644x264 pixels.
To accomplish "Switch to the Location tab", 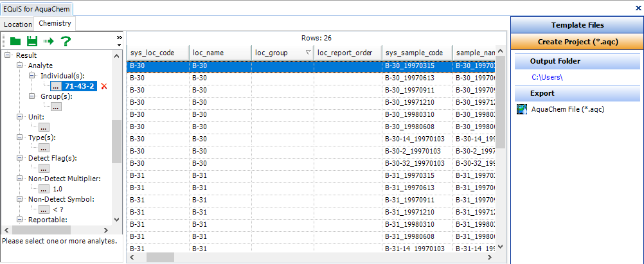I will 17,24.
